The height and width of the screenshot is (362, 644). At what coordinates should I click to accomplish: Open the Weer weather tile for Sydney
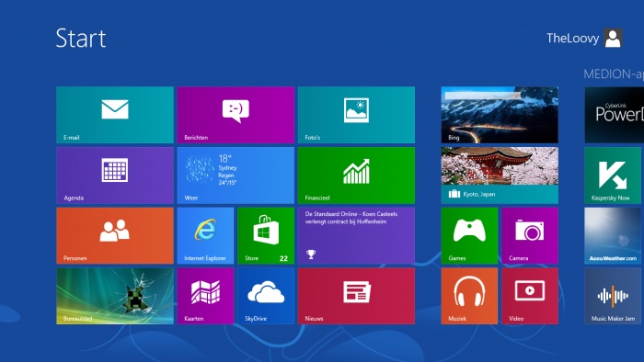tap(236, 175)
